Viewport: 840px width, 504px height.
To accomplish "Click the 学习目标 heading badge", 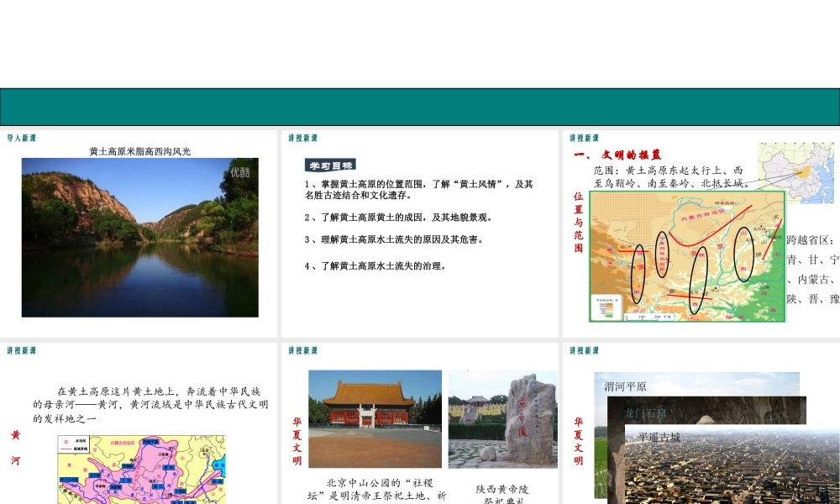I will click(330, 165).
